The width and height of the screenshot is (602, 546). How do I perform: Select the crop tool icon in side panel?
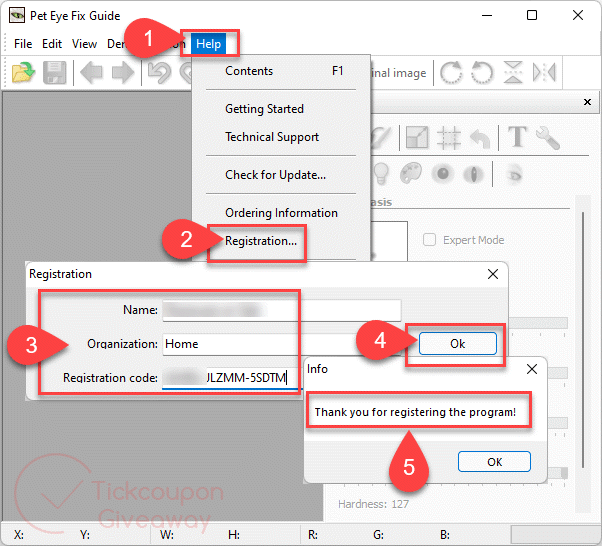449,137
